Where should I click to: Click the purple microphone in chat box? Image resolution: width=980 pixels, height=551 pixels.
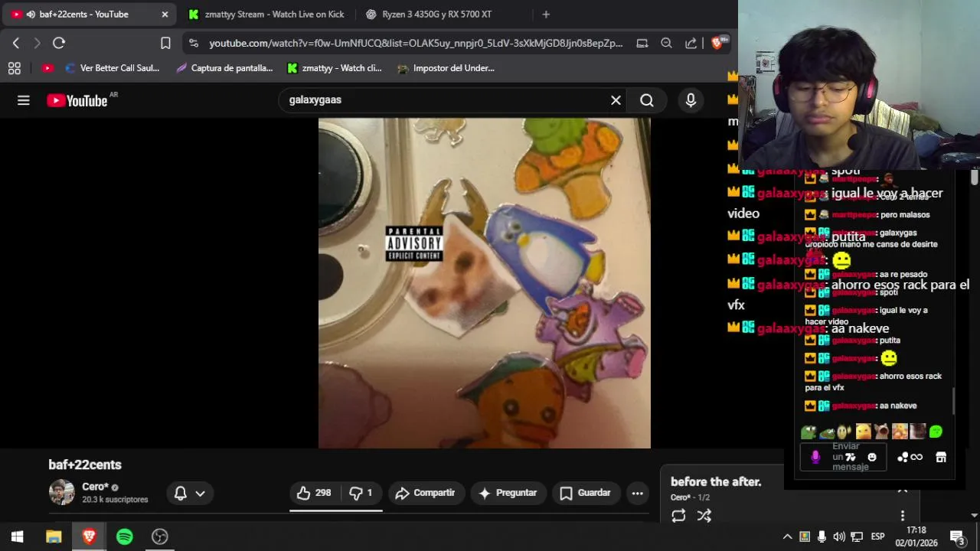tap(815, 457)
